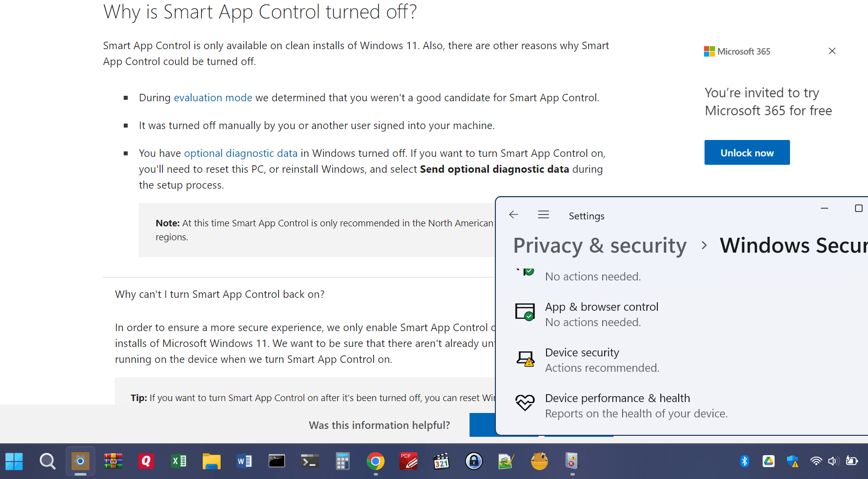The height and width of the screenshot is (479, 868).
Task: Launch WinRAR from the taskbar
Action: click(x=113, y=461)
